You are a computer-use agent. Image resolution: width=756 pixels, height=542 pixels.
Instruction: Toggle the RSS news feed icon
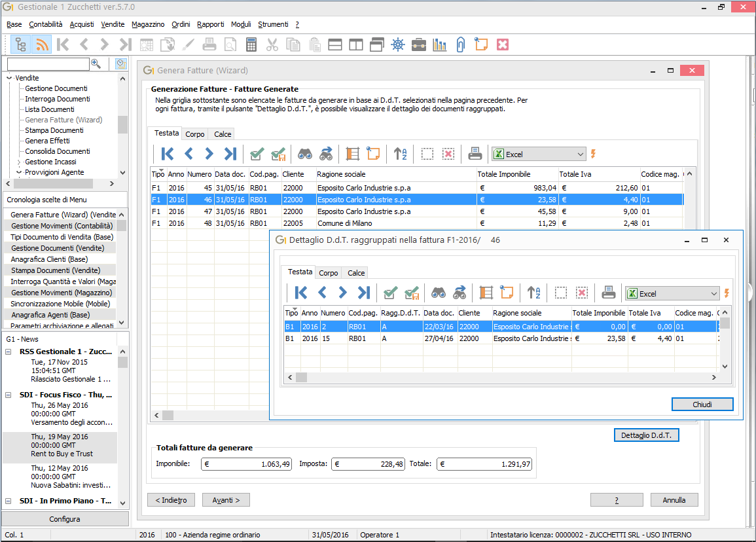coord(42,45)
